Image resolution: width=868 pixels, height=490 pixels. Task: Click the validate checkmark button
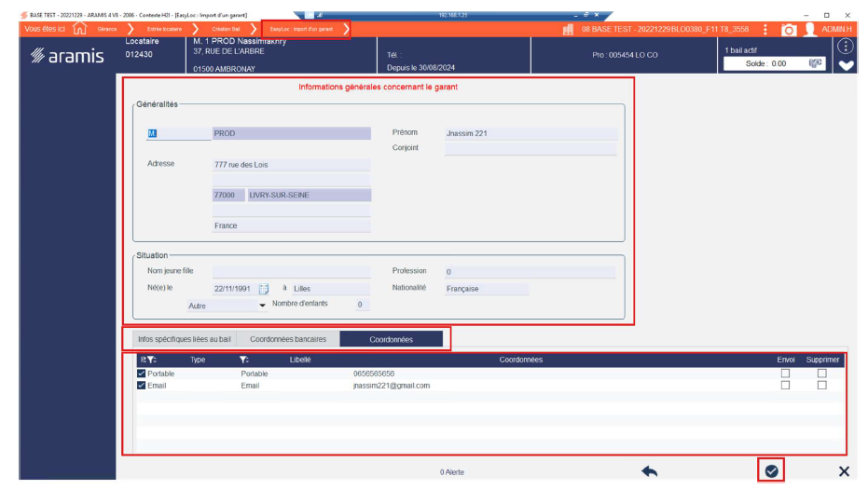tap(771, 471)
